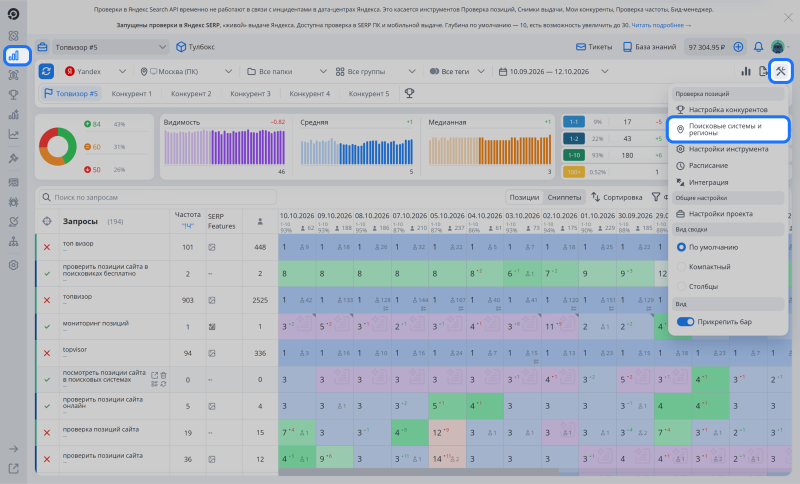Viewport: 800px width, 484px height.
Task: Open База знаний
Action: tap(649, 47)
